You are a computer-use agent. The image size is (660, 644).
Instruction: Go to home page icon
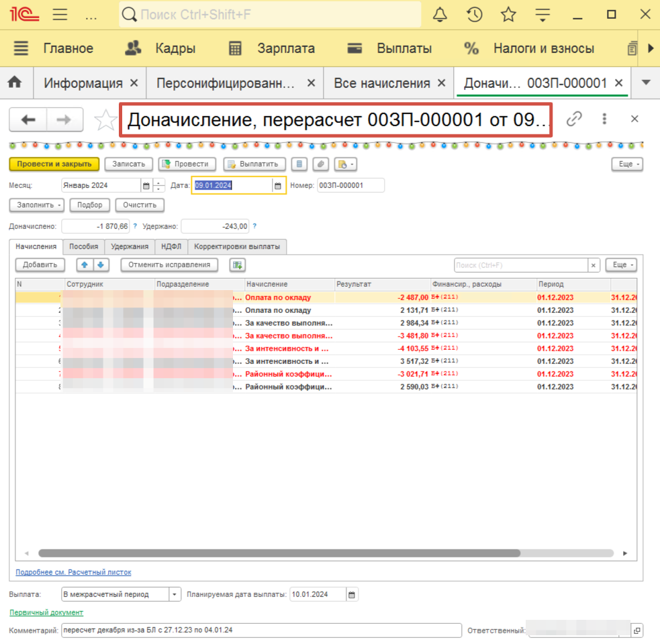pyautogui.click(x=15, y=82)
